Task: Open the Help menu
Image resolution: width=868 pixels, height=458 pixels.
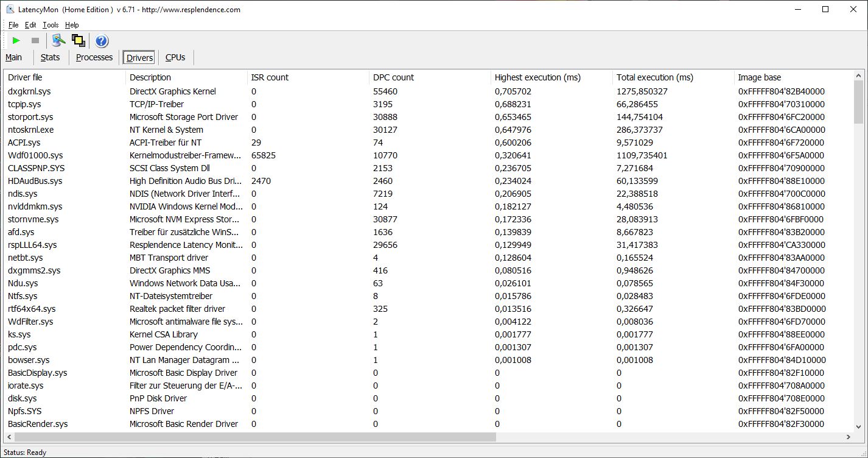Action: point(72,25)
